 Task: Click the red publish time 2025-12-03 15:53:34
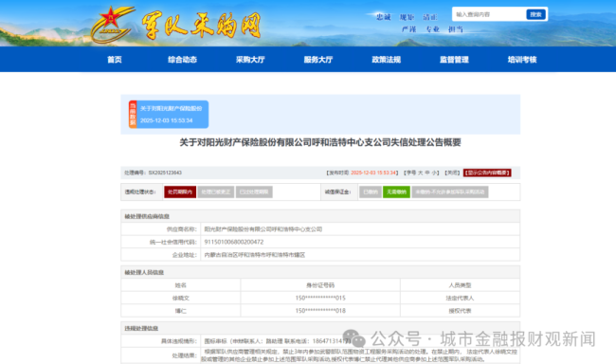(x=373, y=173)
